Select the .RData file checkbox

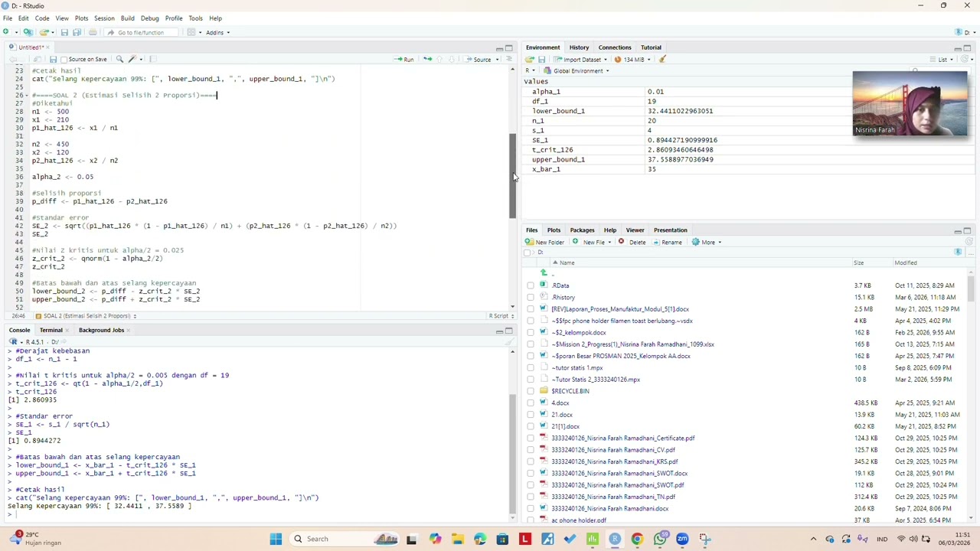coord(531,285)
